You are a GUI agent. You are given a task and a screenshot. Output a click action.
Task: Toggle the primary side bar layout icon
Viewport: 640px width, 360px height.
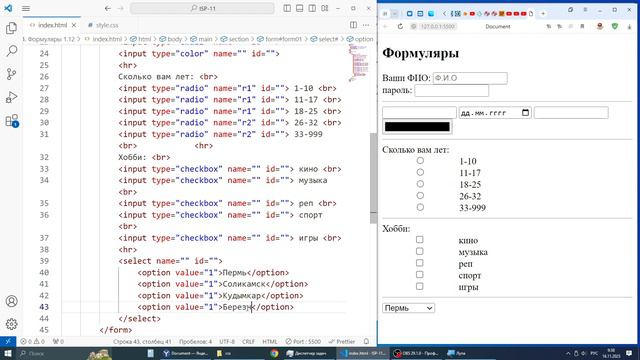click(287, 8)
